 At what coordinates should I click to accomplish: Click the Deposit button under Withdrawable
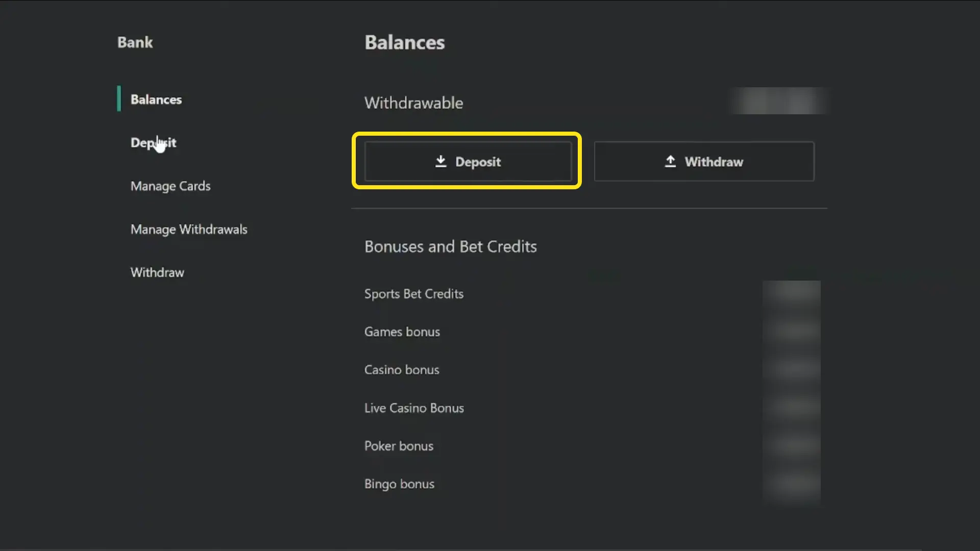(468, 162)
